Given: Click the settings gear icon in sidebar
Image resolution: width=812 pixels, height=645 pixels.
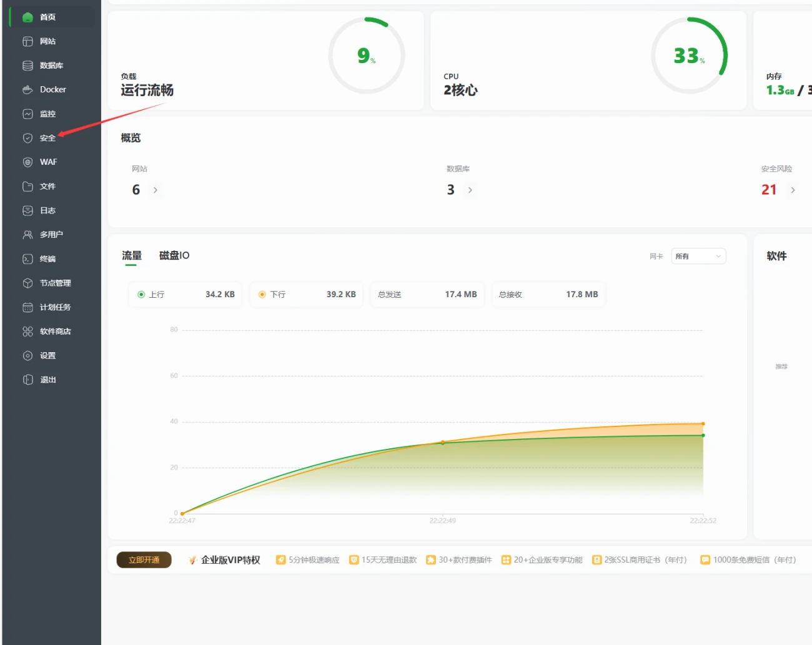Looking at the screenshot, I should (27, 356).
